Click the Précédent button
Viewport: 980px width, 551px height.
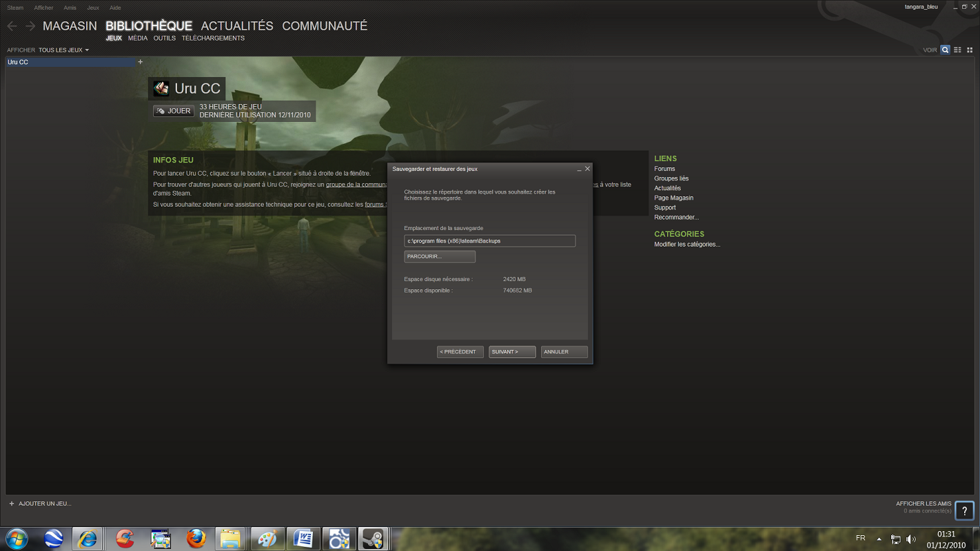[x=460, y=352]
